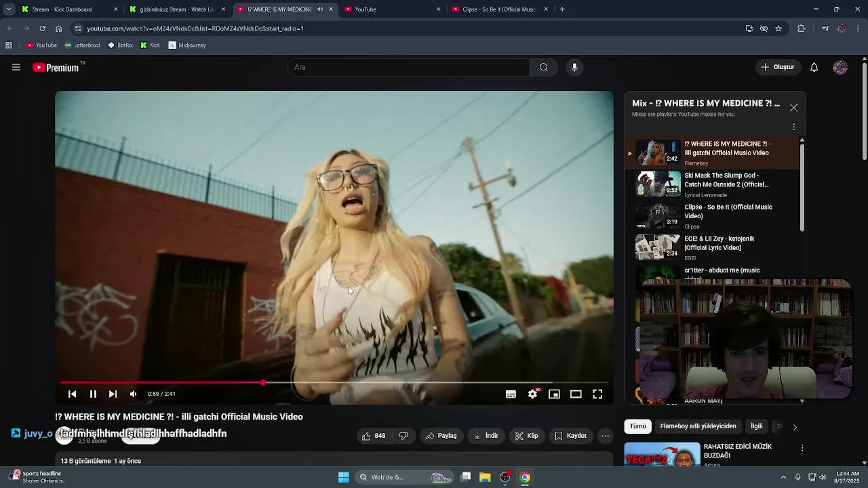This screenshot has width=868, height=488.
Task: Open the Midjourney bookmark
Action: tap(187, 45)
